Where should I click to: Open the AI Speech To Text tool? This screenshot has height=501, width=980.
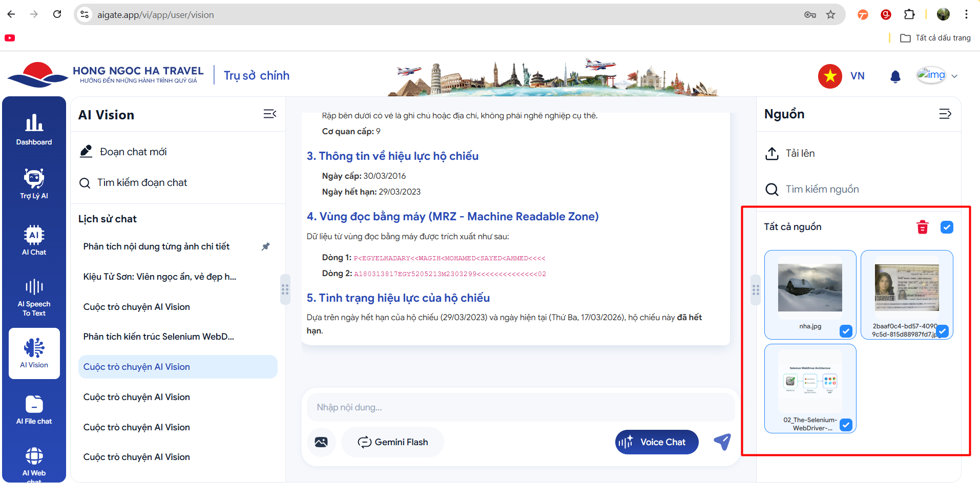pyautogui.click(x=34, y=297)
